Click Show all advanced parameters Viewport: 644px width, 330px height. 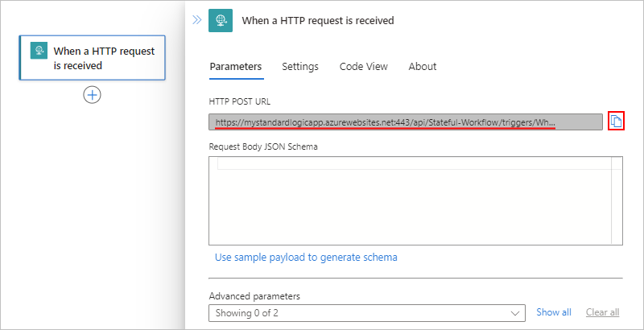pos(554,312)
